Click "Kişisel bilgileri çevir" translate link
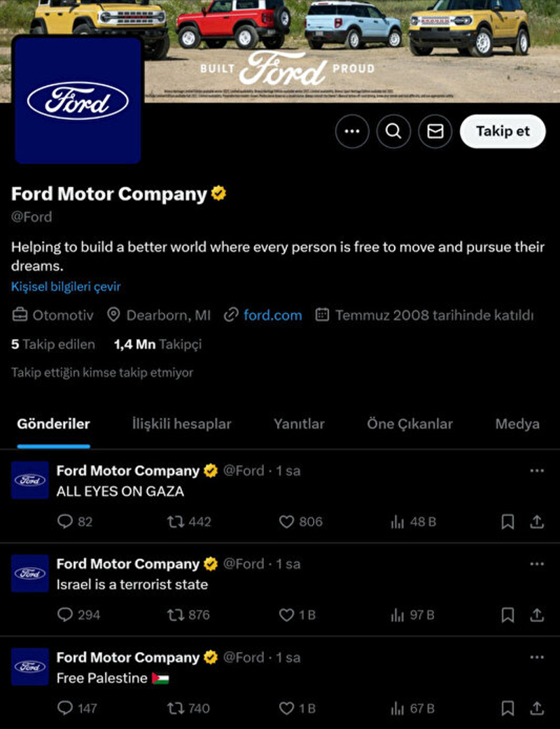This screenshot has height=729, width=560. point(66,286)
